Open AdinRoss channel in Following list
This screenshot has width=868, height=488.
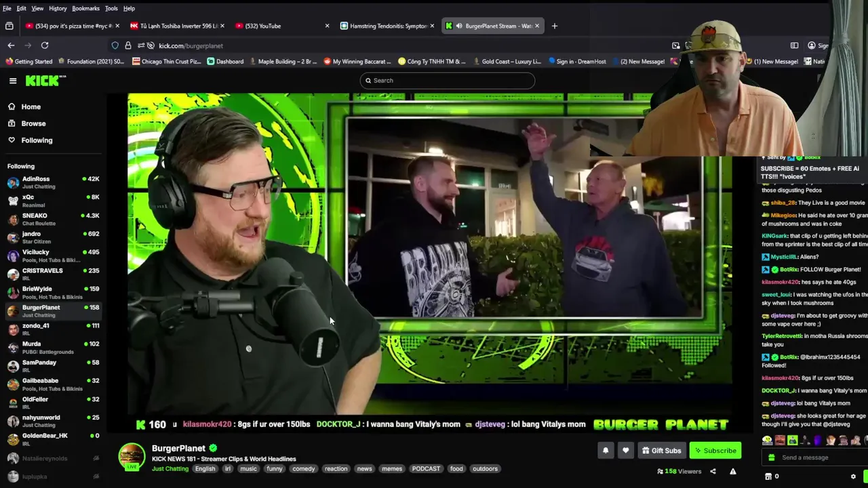coord(53,182)
